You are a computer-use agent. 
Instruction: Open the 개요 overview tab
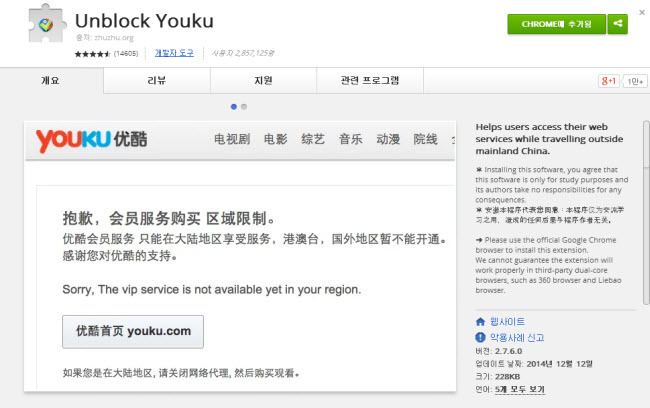coord(50,80)
